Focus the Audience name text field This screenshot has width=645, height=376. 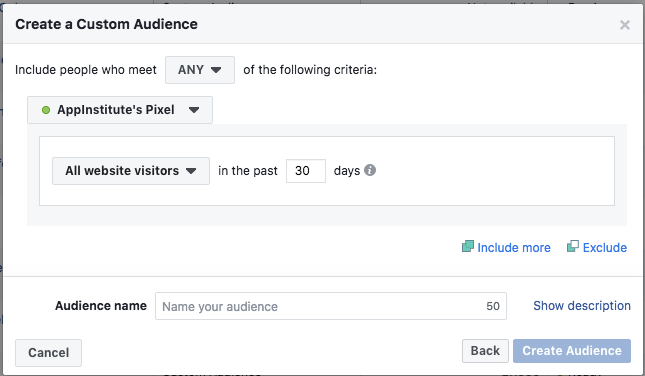[x=331, y=306]
